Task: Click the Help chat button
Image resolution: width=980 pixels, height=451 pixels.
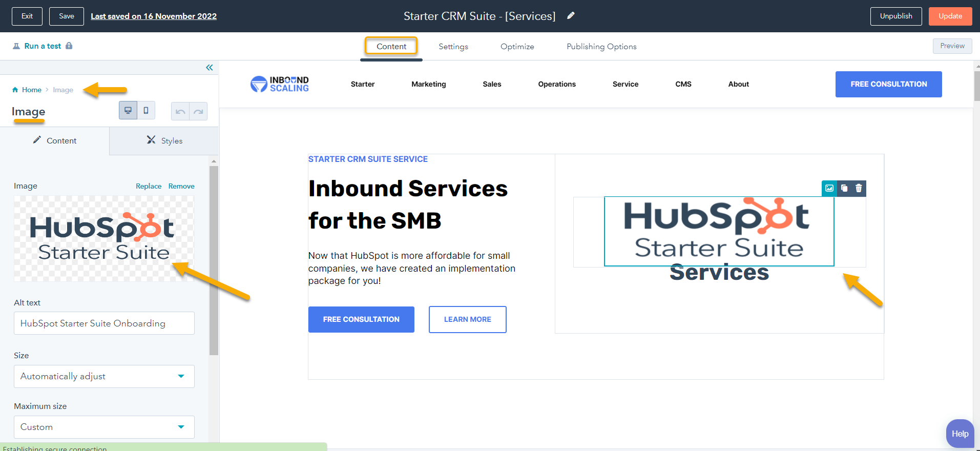Action: 960,434
